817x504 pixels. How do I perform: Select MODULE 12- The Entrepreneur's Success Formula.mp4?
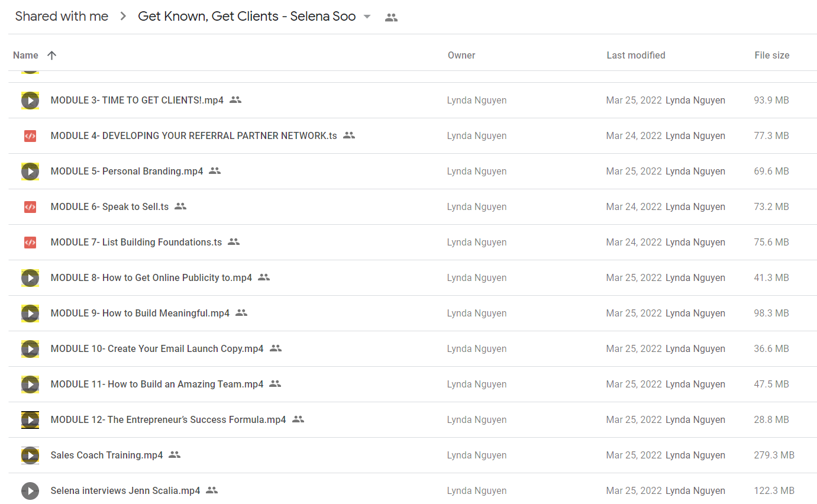[169, 420]
